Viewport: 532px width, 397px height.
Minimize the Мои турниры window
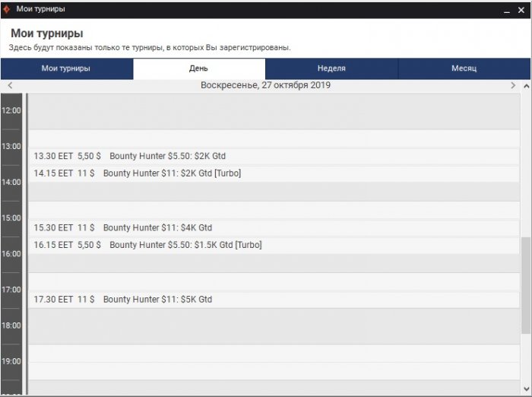507,11
